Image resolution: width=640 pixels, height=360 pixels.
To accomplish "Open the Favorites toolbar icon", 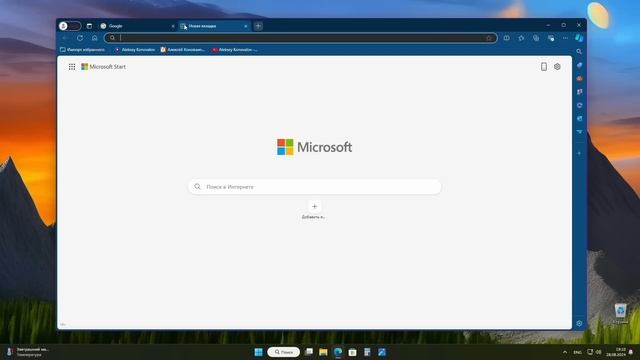I will coord(521,38).
